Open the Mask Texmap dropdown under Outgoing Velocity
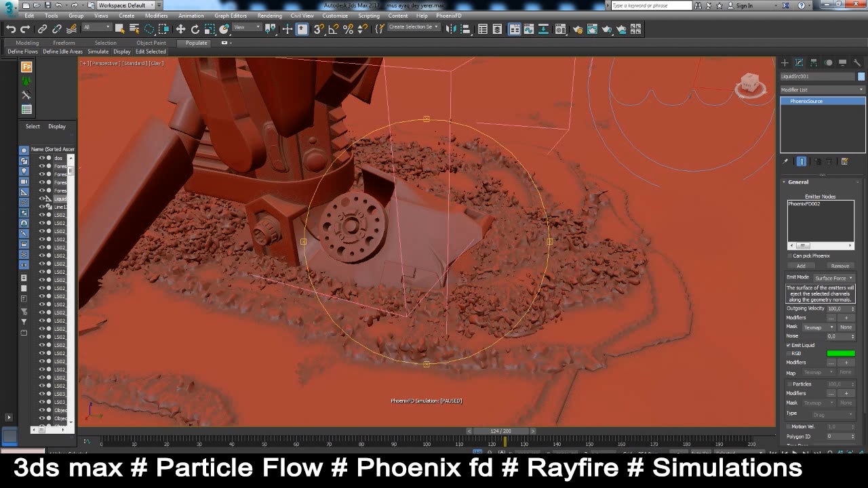 (x=818, y=327)
